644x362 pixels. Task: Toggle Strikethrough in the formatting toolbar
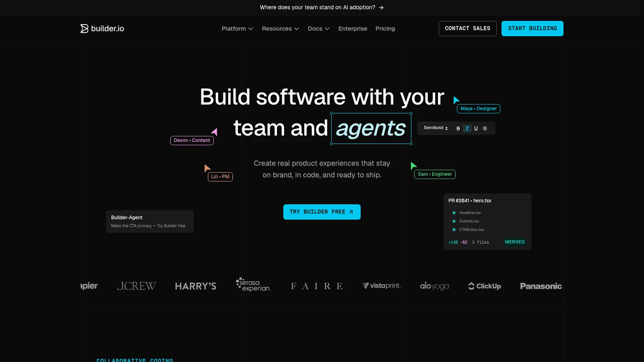tap(485, 128)
